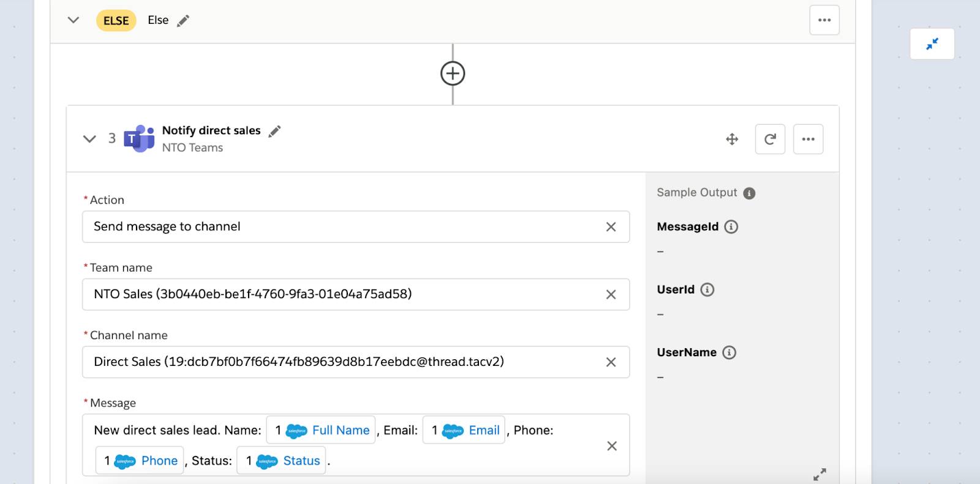Click the step number 3 label

[112, 138]
